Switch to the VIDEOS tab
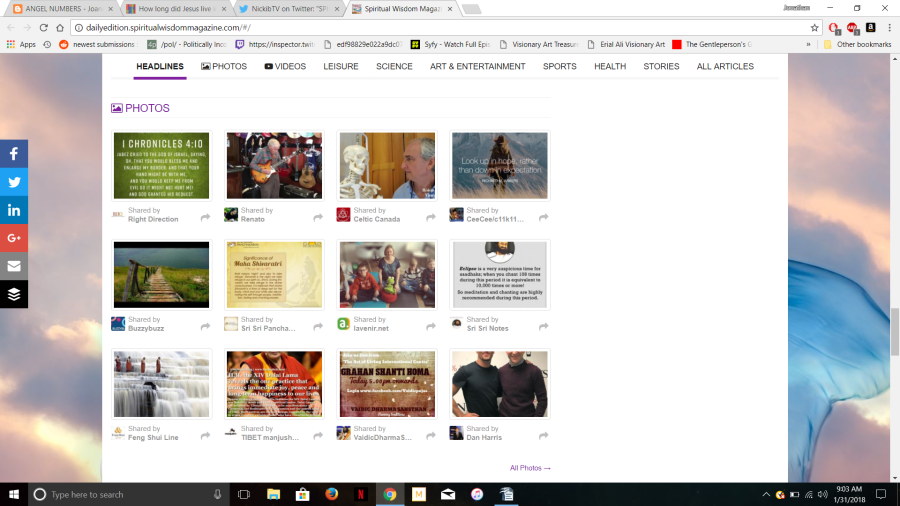Screen dimensions: 900x506 (285, 67)
